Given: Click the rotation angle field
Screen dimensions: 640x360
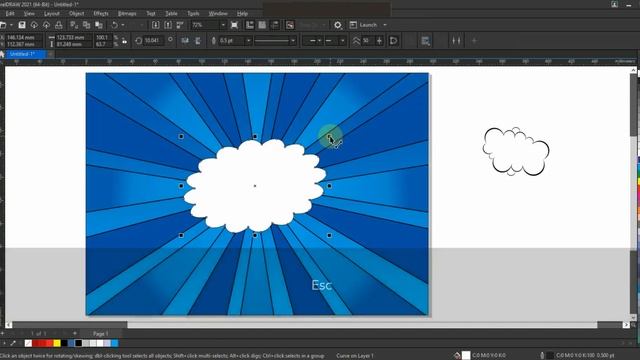Looking at the screenshot, I should 154,40.
